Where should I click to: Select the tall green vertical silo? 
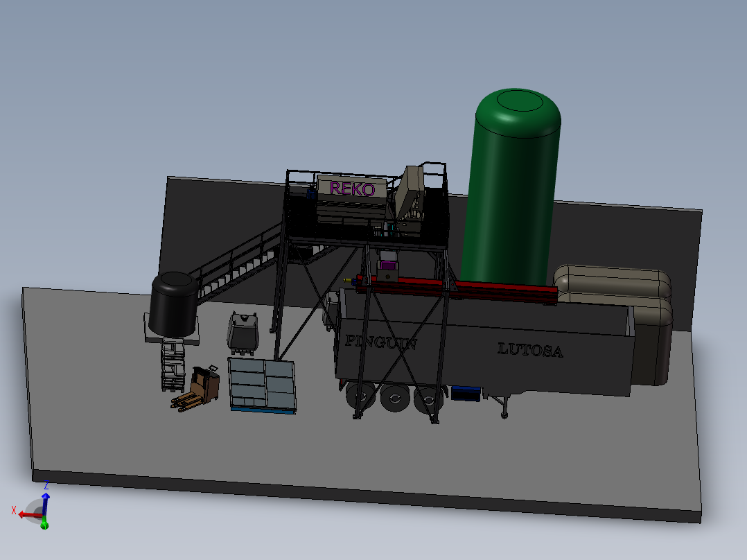click(511, 189)
